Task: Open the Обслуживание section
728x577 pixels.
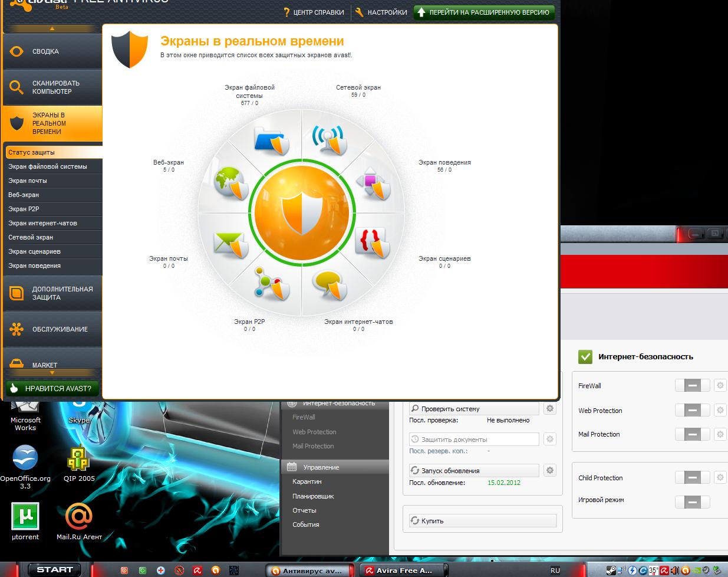Action: pyautogui.click(x=52, y=329)
